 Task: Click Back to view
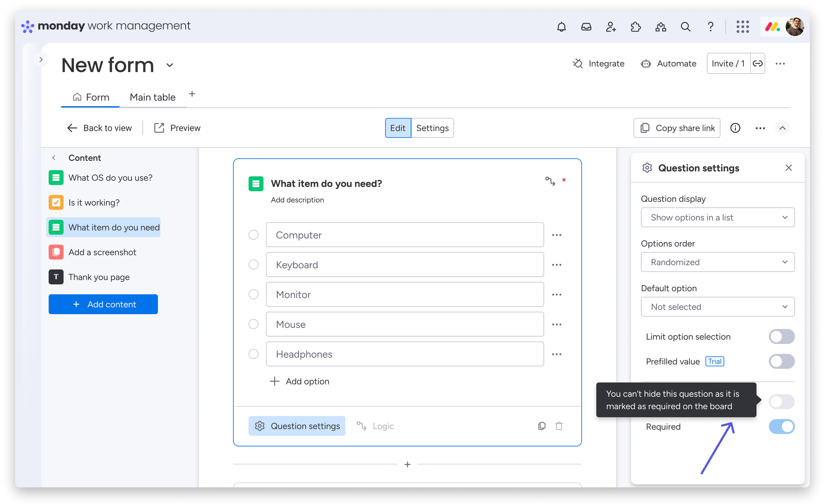coord(100,128)
